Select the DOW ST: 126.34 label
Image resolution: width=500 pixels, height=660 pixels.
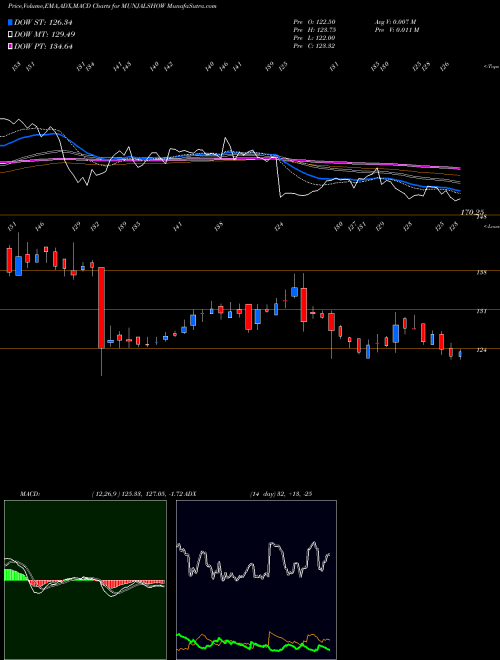43,23
